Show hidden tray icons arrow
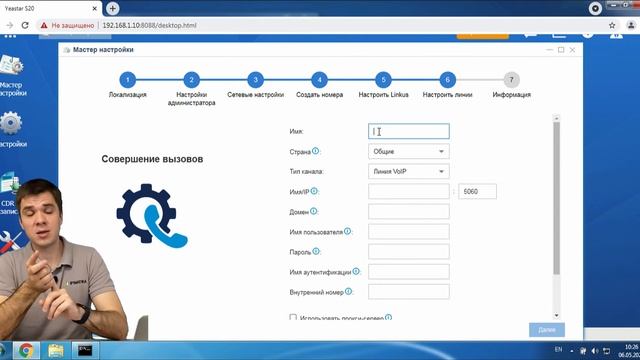The width and height of the screenshot is (640, 360). [x=572, y=351]
